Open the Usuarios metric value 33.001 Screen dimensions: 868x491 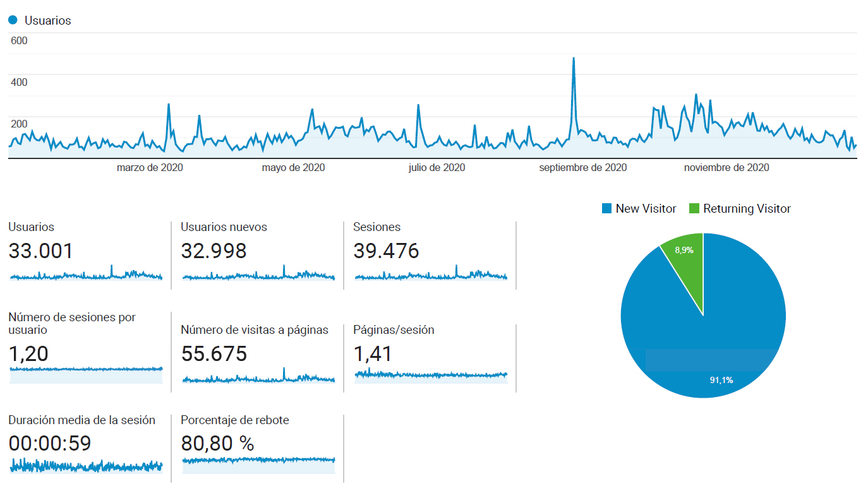pyautogui.click(x=41, y=251)
